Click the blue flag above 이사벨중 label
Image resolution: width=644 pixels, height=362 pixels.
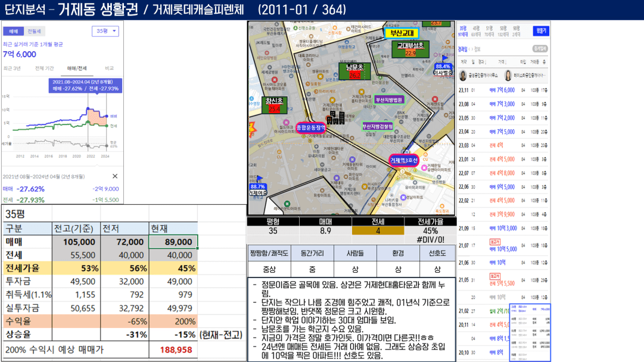pos(445,59)
